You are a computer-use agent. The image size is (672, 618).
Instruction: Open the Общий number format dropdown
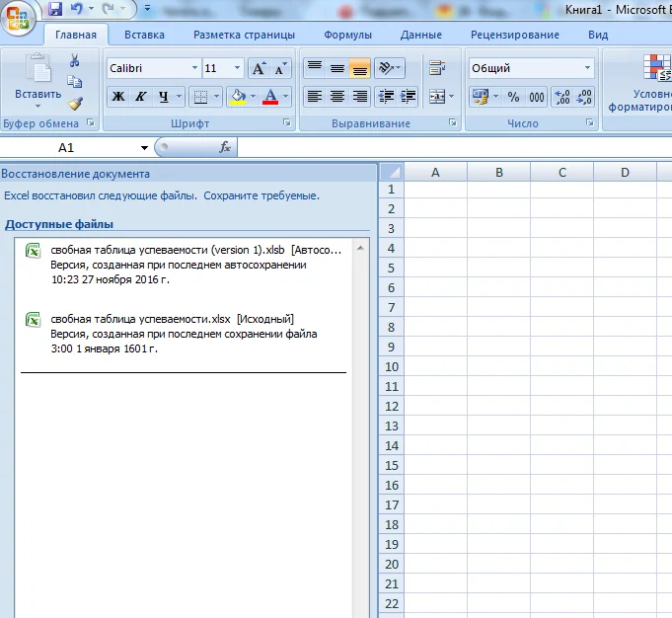(588, 69)
